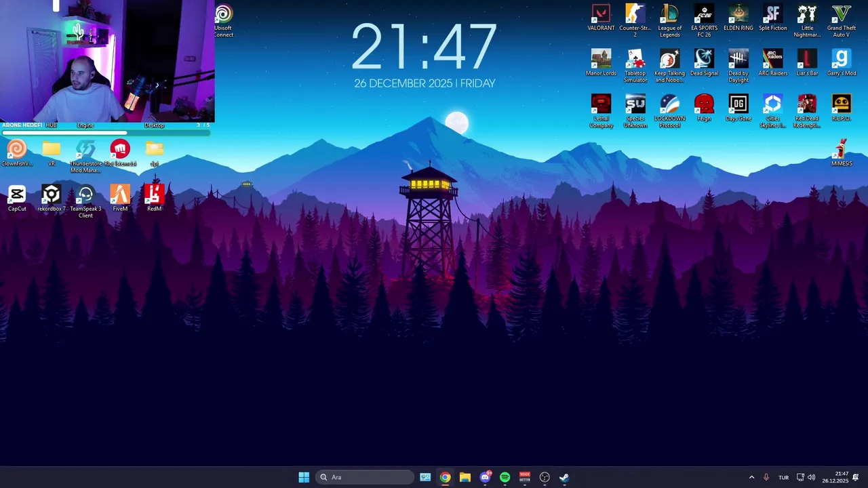Select the Species Unknown shortcut
This screenshot has height=488, width=868.
coord(635,111)
